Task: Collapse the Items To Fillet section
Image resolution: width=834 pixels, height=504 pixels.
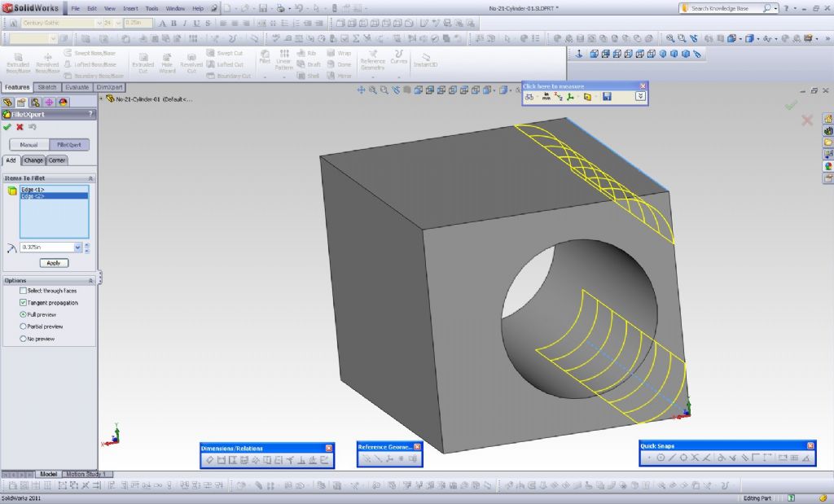Action: pos(90,178)
